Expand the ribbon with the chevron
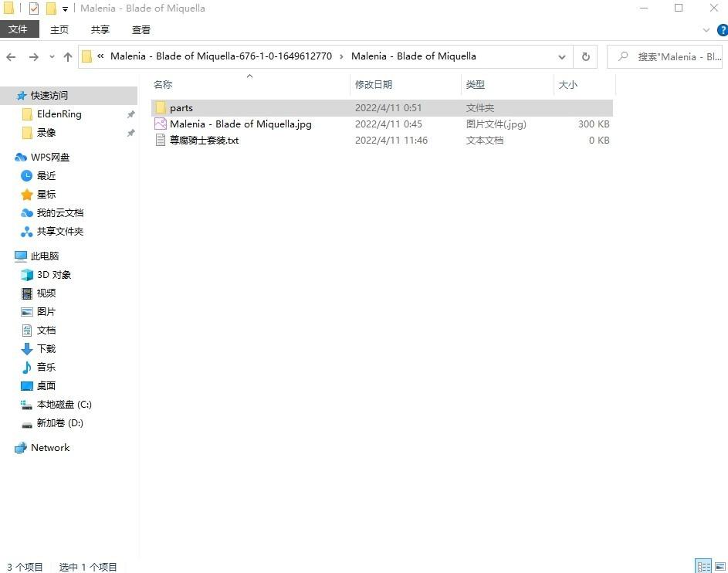728x573 pixels. point(706,30)
